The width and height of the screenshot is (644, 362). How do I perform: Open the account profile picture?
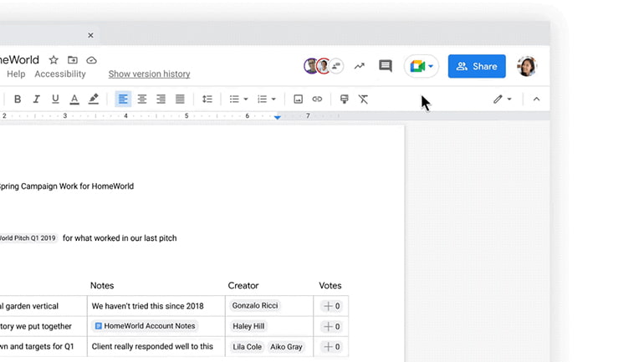(x=527, y=66)
